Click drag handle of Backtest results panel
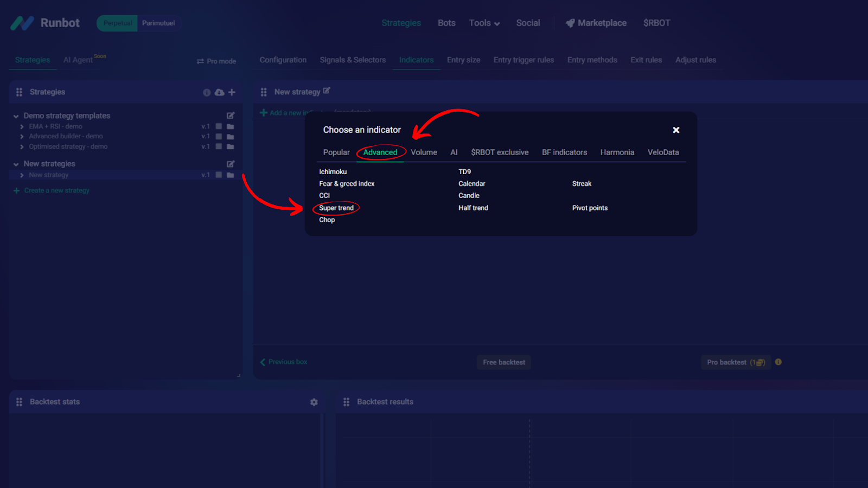The height and width of the screenshot is (488, 868). point(346,402)
